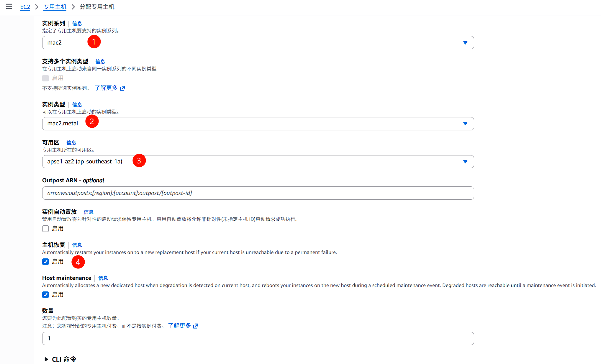601x364 pixels.
Task: Go to EC2 breadcrumb
Action: 25,7
